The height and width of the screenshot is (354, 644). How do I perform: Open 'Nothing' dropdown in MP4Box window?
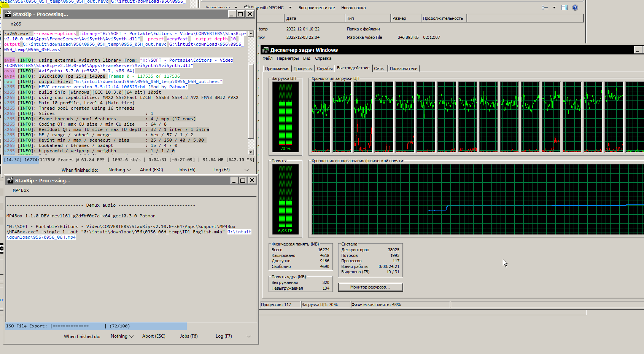click(122, 336)
